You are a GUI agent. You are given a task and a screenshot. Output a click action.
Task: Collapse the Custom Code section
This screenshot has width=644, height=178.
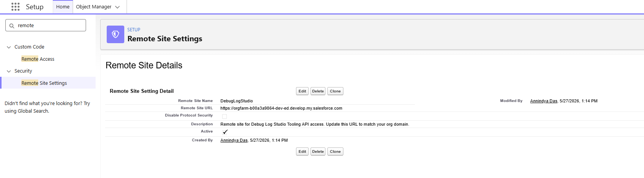point(9,47)
